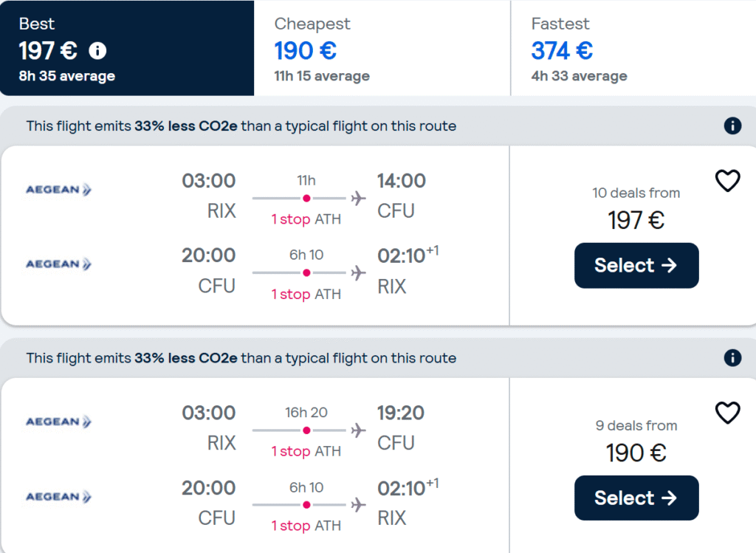Switch to the Fastest sorting tab
This screenshot has width=756, height=553.
pyautogui.click(x=633, y=48)
